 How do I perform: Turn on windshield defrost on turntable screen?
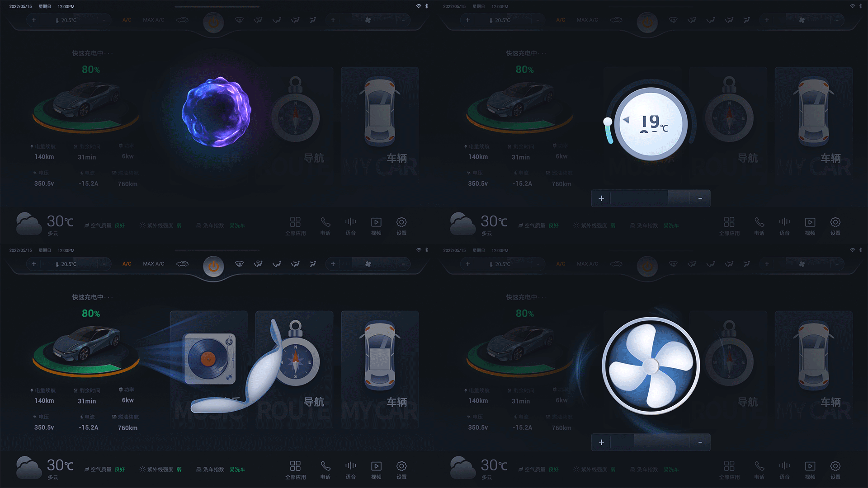239,264
